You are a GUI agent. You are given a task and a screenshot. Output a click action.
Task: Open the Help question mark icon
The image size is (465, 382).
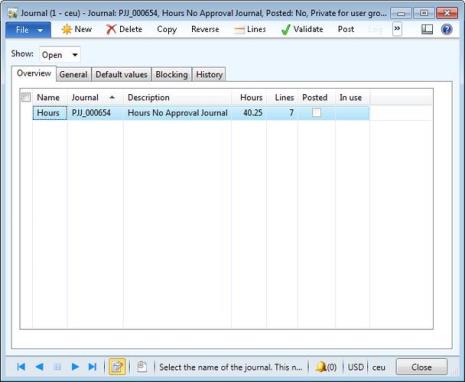pos(447,30)
